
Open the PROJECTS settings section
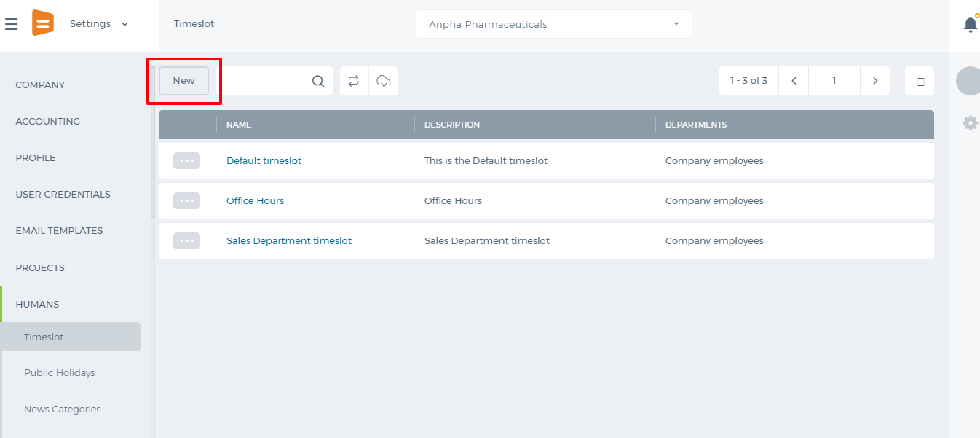point(40,267)
